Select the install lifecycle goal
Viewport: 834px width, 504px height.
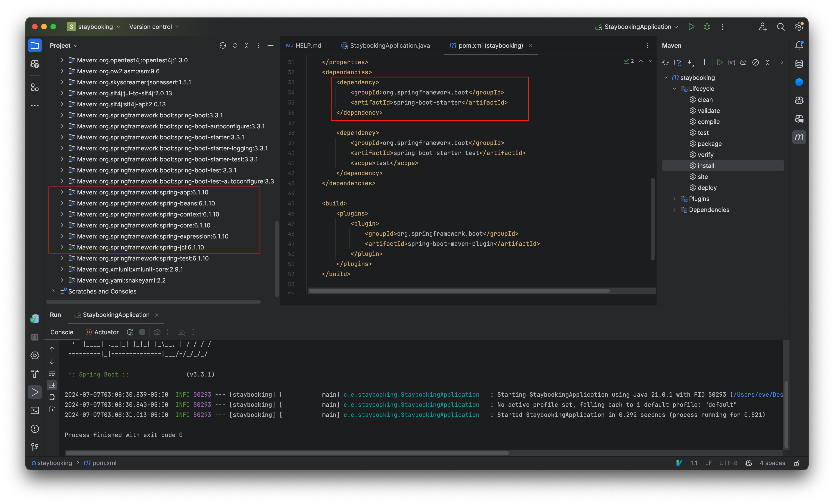pyautogui.click(x=706, y=166)
